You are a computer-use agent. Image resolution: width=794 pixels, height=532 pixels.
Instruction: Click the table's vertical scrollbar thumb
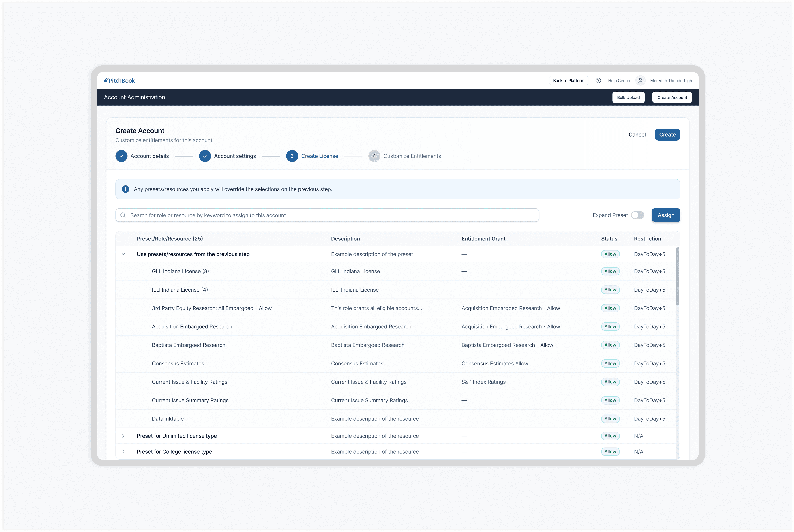point(678,277)
